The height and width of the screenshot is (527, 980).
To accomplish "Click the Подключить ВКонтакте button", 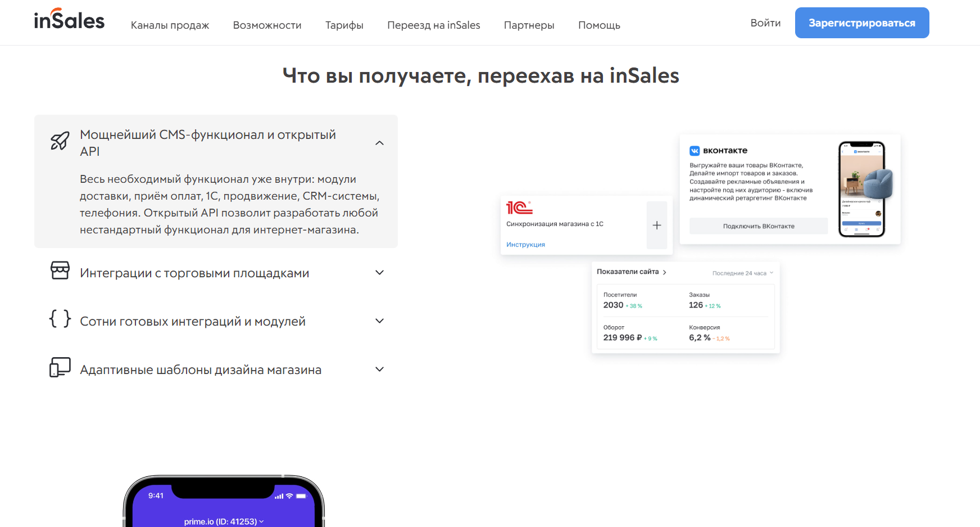I will coord(759,226).
